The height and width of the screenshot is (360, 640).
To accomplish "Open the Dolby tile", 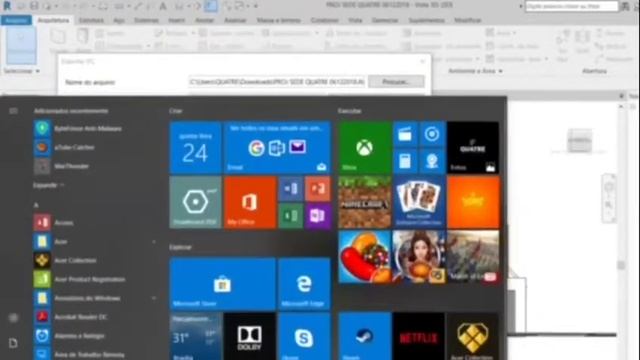I will click(x=250, y=337).
